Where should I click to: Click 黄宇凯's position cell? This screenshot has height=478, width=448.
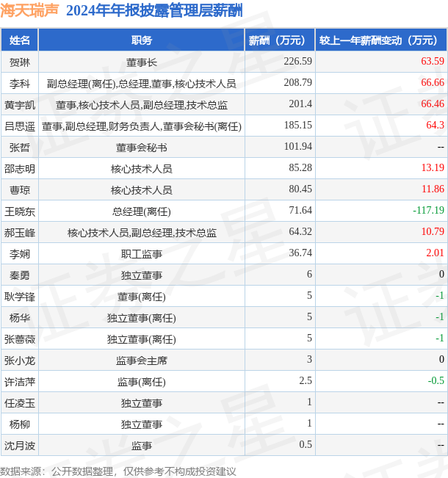tap(142, 105)
